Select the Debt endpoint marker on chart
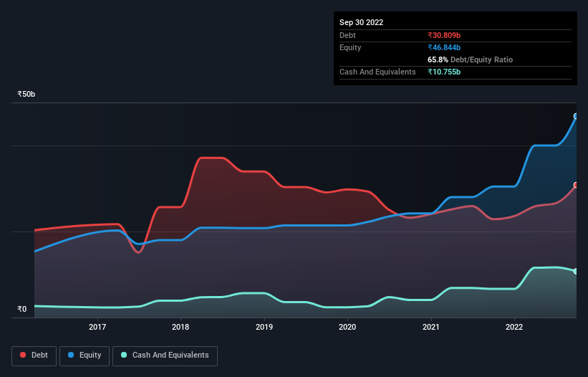 [576, 185]
